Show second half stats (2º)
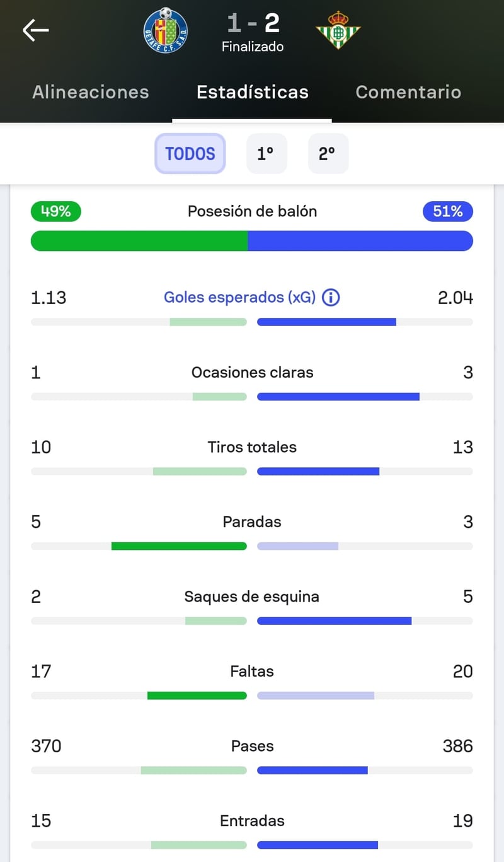Viewport: 504px width, 862px height. [x=328, y=153]
